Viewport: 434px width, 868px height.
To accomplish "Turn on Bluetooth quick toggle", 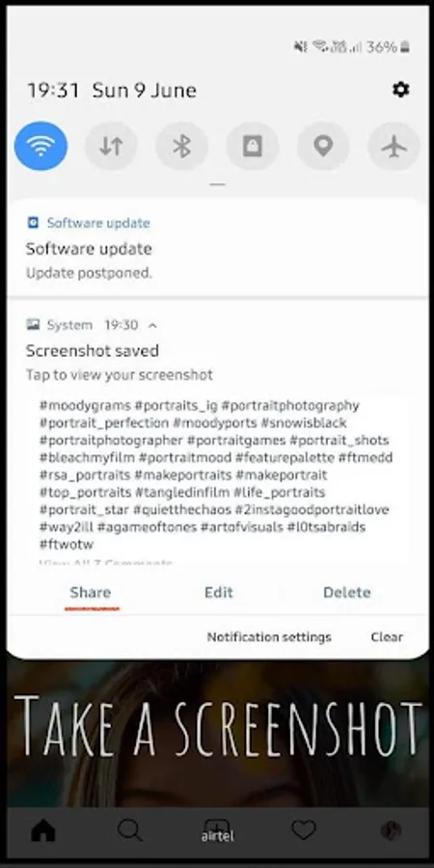I will point(181,147).
